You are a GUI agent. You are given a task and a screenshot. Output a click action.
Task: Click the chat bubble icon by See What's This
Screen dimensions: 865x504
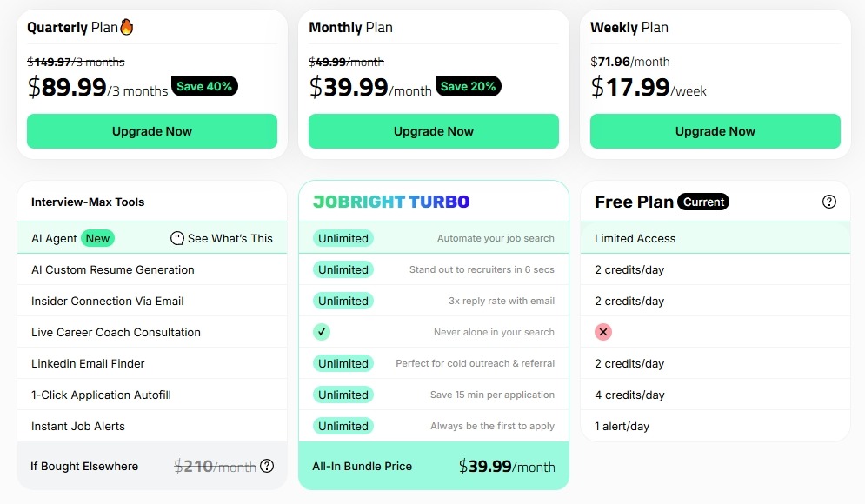tap(177, 238)
